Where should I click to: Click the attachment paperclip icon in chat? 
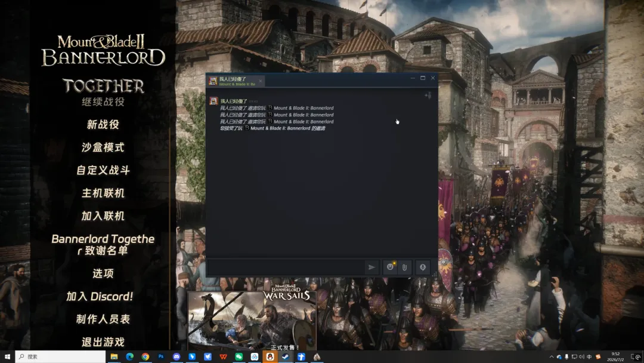(x=404, y=267)
